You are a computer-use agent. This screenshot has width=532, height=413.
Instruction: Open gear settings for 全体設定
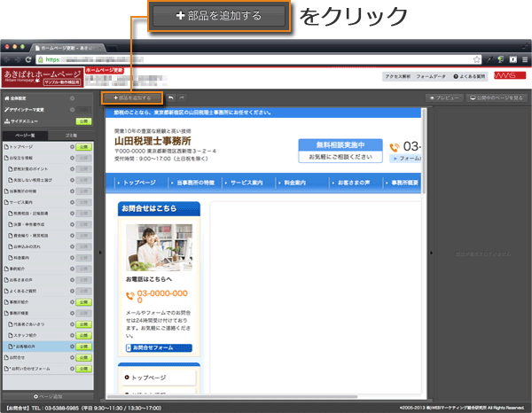72,98
